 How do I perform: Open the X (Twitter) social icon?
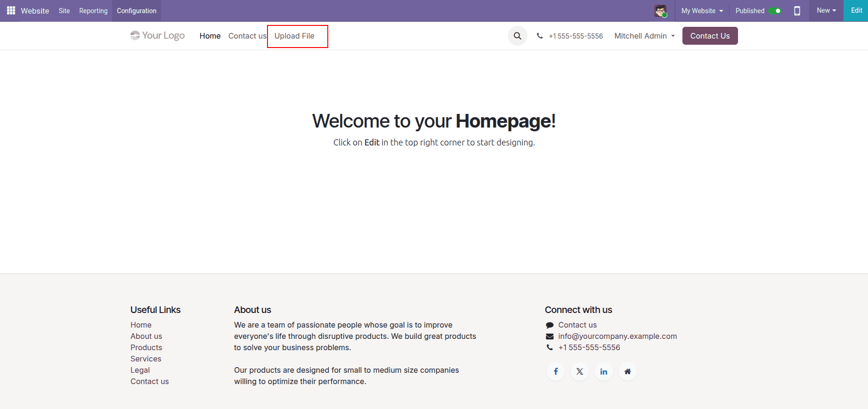[580, 371]
